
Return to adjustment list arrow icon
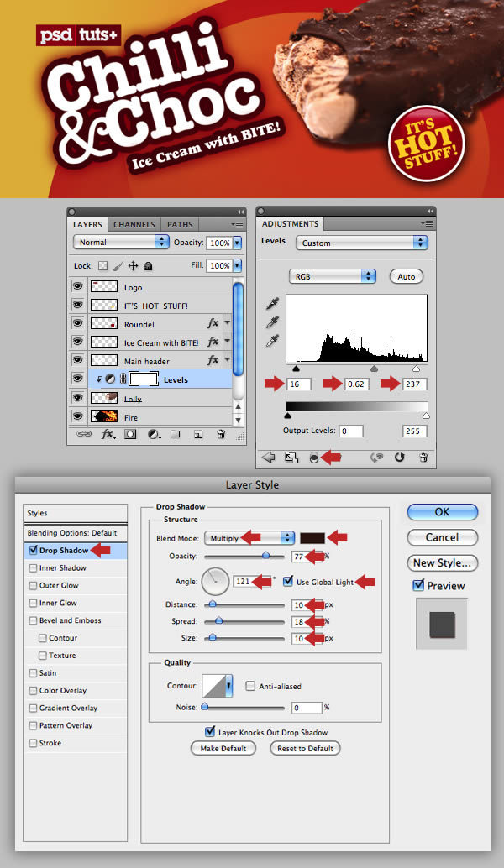coord(269,458)
